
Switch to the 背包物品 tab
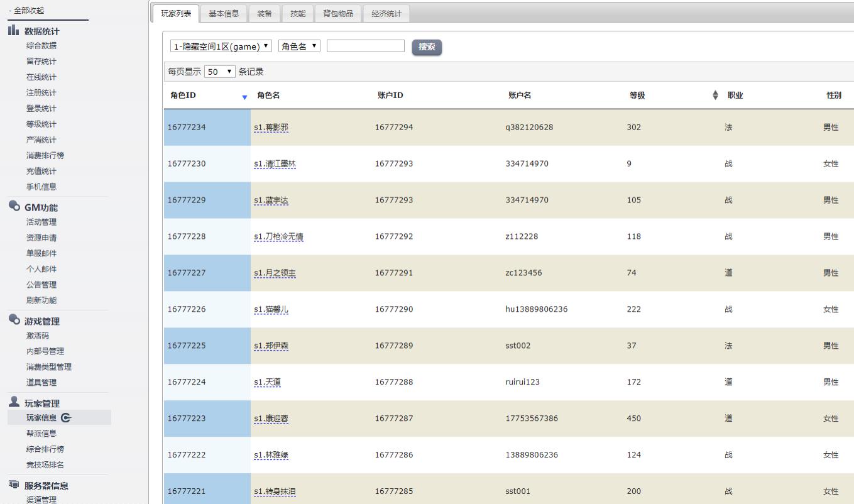(338, 14)
